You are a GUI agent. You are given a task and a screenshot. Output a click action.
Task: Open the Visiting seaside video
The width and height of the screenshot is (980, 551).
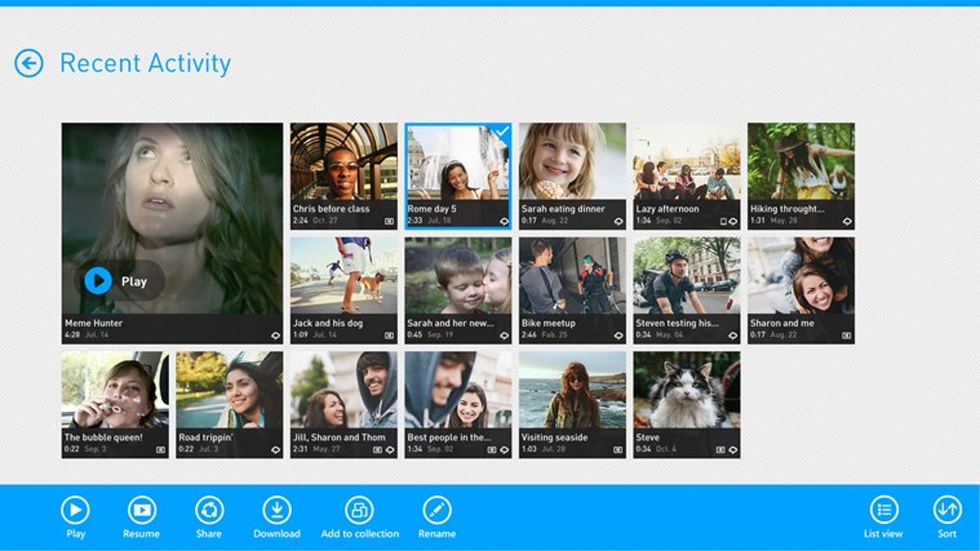point(573,405)
